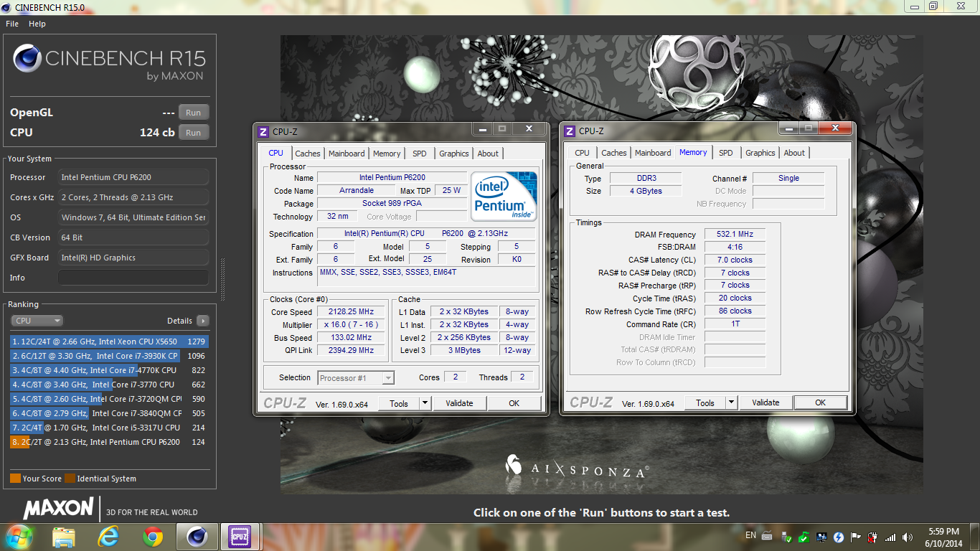Expand ranking Details arrow button
Viewport: 980px width, 551px height.
[203, 321]
